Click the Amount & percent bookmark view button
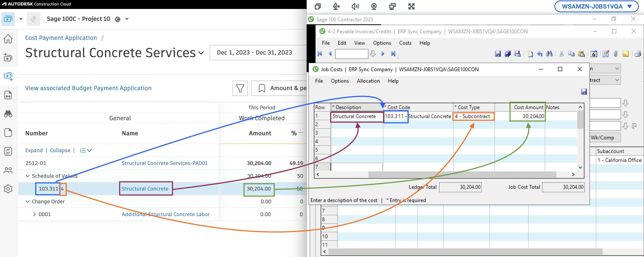 279,88
